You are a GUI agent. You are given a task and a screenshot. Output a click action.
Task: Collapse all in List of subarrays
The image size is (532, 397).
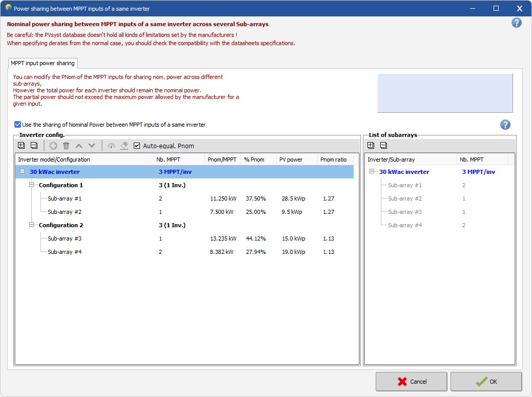[384, 145]
